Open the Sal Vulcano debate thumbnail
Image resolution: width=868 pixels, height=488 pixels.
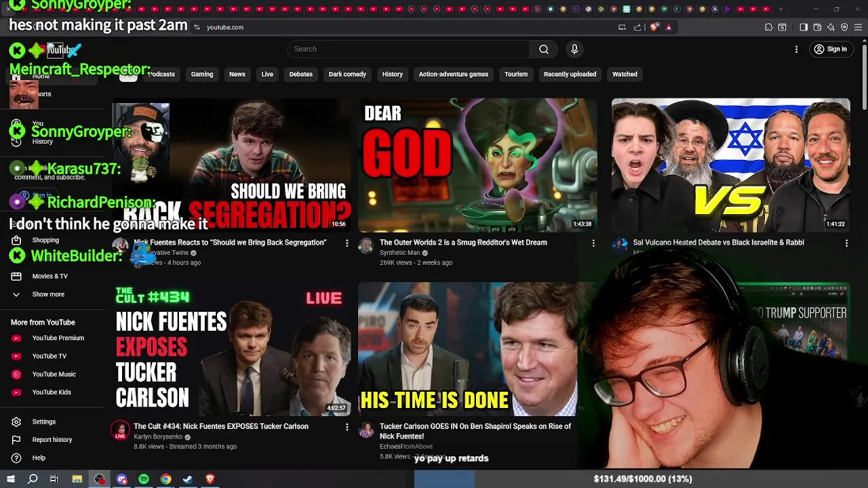click(730, 165)
